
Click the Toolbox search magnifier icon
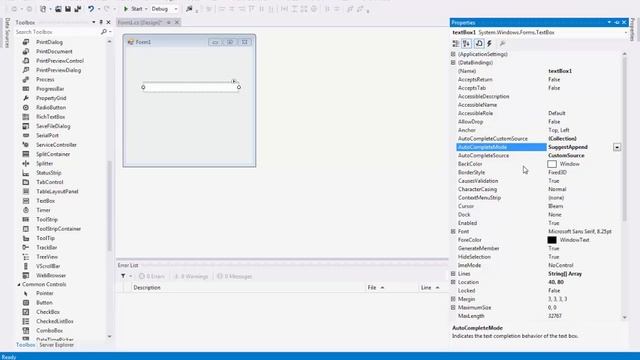[104, 31]
